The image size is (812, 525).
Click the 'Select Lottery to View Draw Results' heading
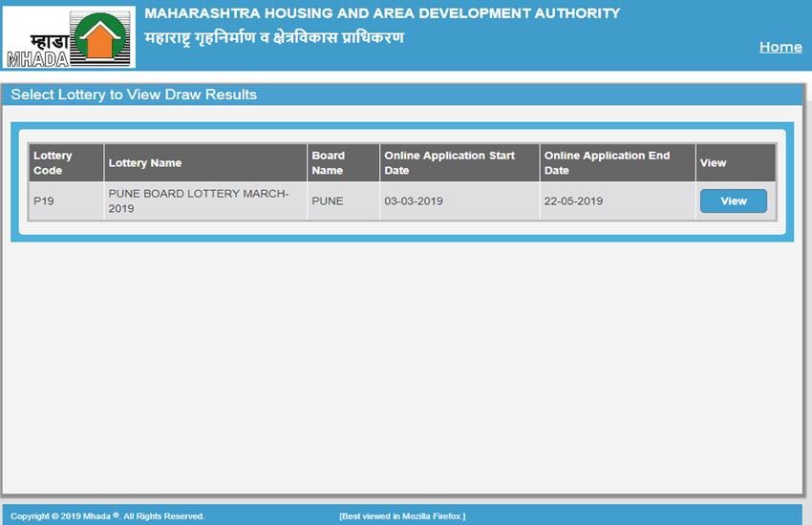pos(134,94)
